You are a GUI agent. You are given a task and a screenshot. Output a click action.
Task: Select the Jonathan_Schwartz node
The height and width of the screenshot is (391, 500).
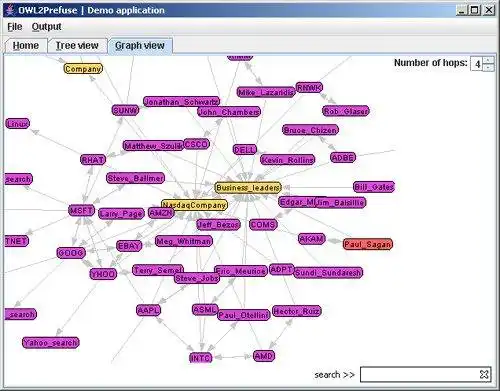coord(182,102)
